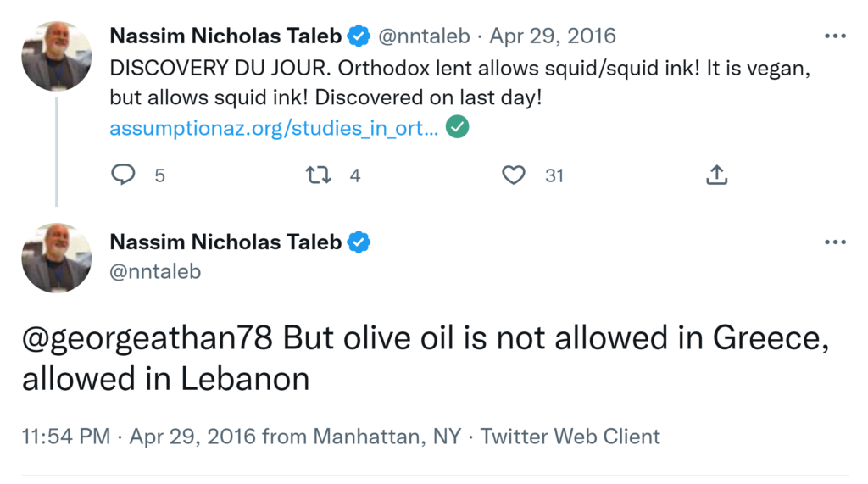This screenshot has width=868, height=484.
Task: Click the blue verified badge on first tweet
Action: tap(359, 36)
